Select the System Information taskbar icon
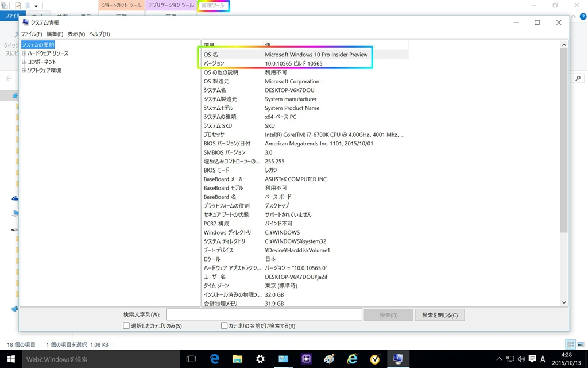The image size is (588, 368). click(x=398, y=359)
